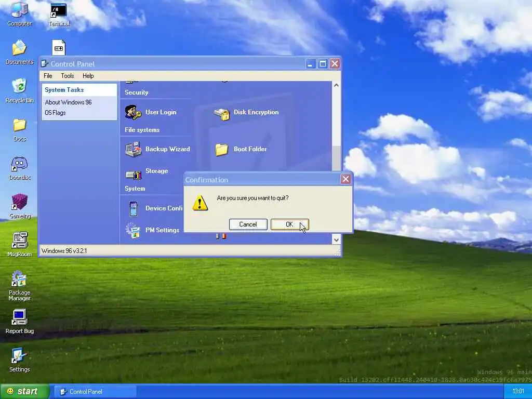Open the Report Bug icon

pos(19,321)
